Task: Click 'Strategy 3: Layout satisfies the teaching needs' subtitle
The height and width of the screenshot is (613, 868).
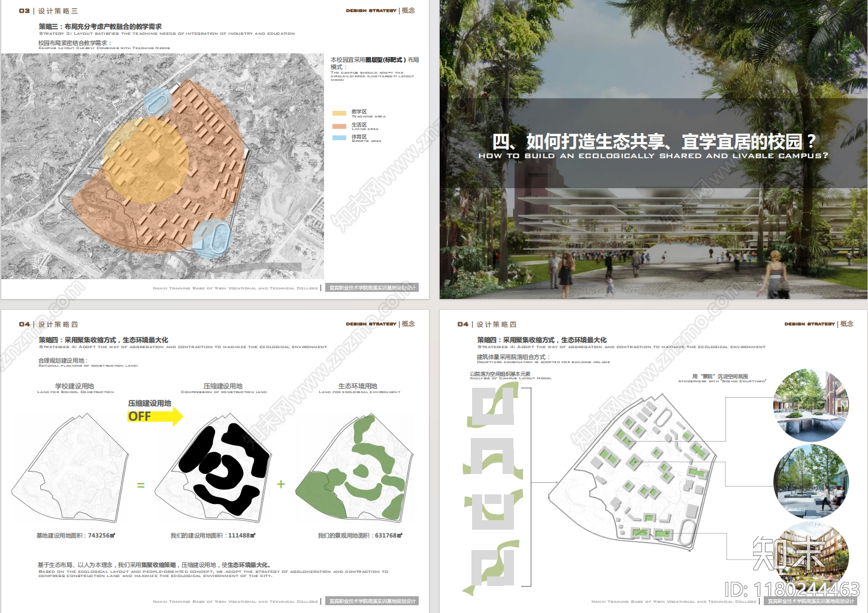Action: pos(167,34)
